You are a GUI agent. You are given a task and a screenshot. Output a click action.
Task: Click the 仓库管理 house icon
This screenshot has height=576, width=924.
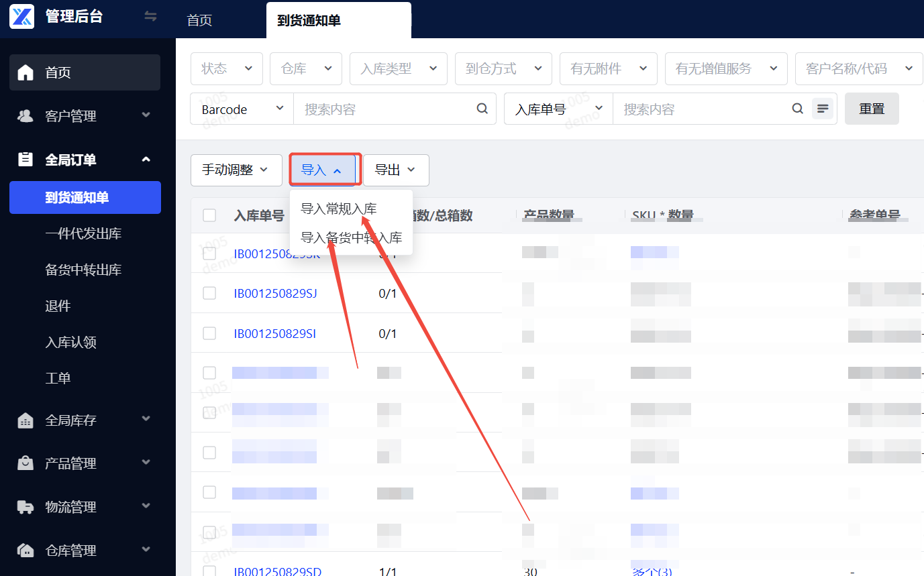(x=25, y=551)
